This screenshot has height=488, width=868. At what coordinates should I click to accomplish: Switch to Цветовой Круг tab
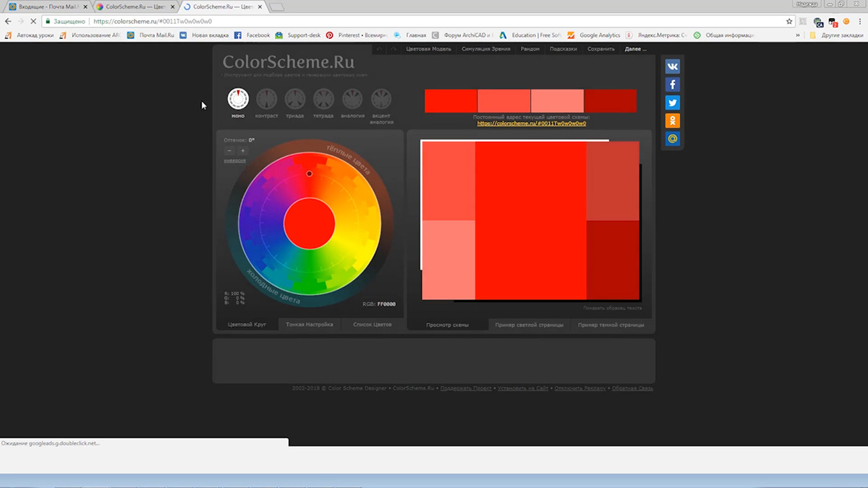click(x=247, y=325)
